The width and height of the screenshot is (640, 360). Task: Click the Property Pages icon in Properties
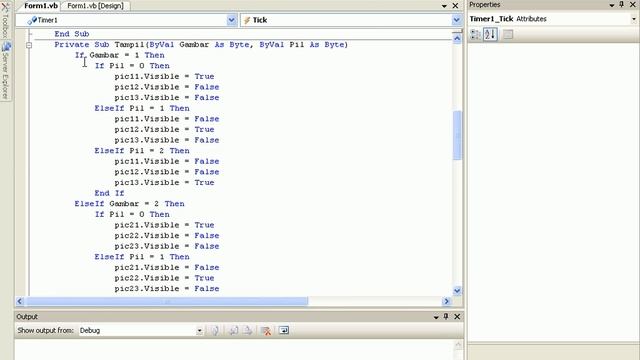[x=508, y=35]
